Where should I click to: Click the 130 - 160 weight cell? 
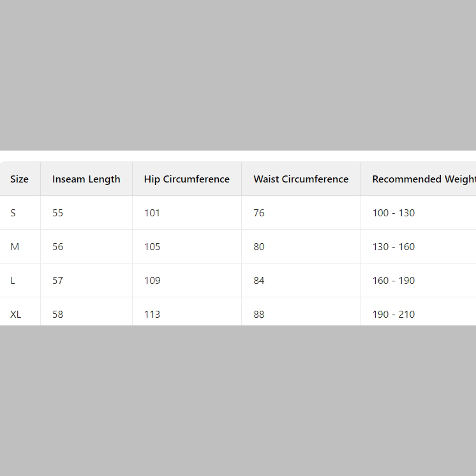[393, 247]
